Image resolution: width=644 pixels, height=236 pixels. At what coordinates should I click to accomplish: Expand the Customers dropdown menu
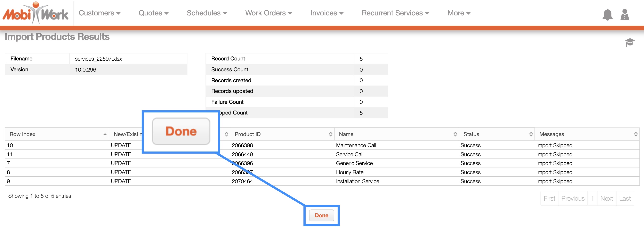click(x=99, y=13)
